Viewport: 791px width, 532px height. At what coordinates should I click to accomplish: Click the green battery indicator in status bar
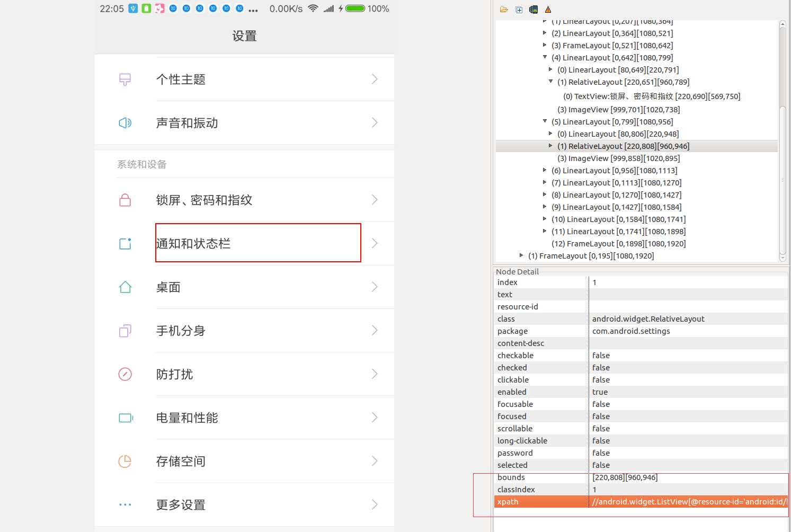(x=355, y=8)
